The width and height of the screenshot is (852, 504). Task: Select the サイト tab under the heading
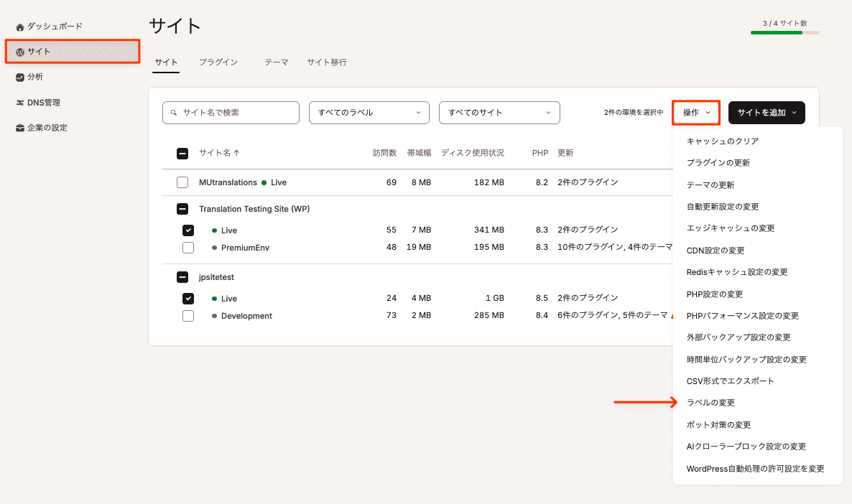tap(166, 62)
